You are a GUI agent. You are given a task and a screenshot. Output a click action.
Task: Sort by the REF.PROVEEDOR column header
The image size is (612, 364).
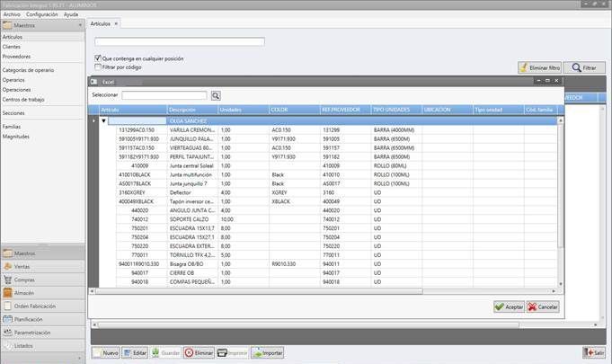click(345, 110)
